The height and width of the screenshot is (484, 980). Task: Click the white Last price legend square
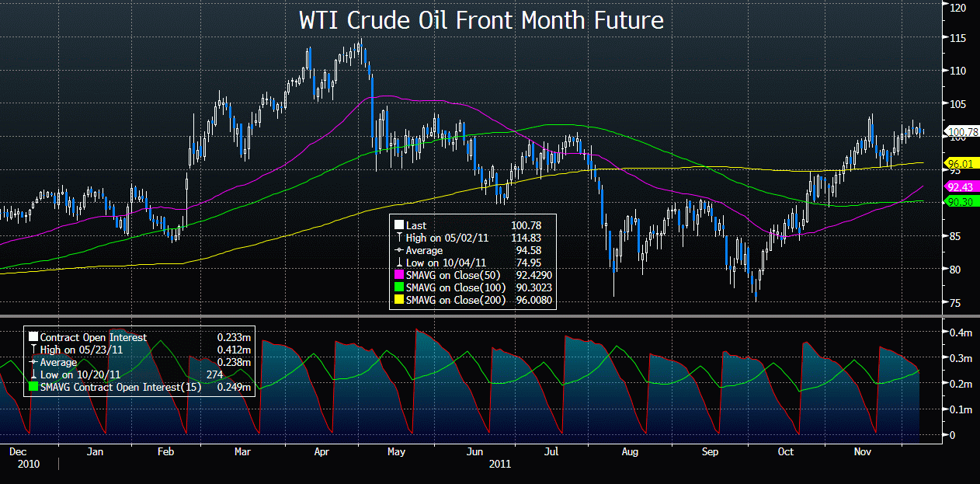pos(400,225)
